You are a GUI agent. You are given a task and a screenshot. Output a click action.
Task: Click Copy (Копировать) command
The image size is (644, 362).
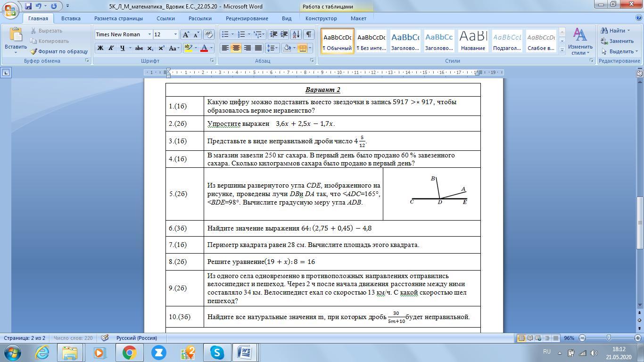tap(49, 41)
